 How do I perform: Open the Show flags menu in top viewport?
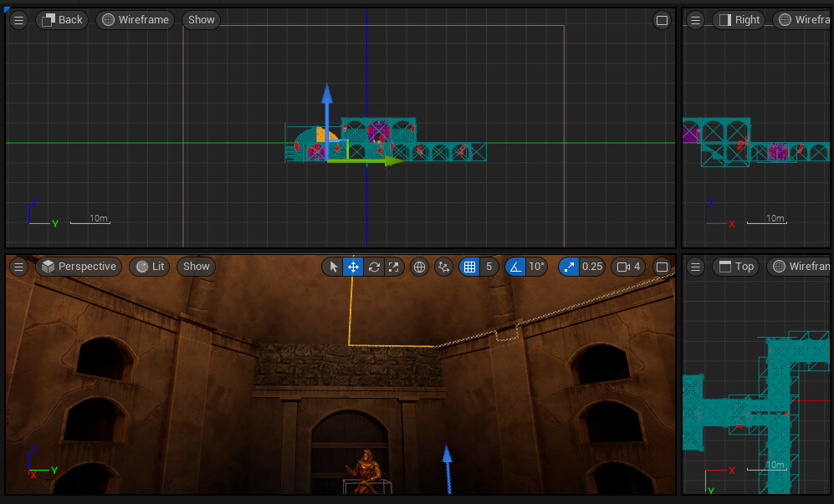[201, 19]
